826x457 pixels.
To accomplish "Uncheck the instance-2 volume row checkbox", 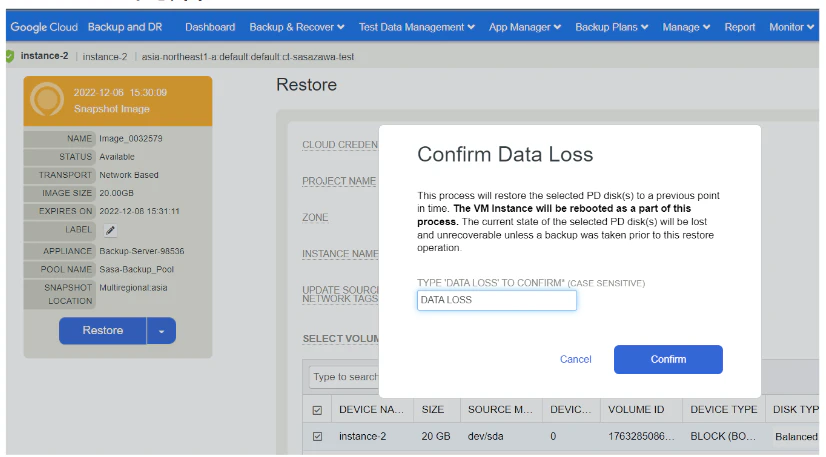I will coord(317,436).
